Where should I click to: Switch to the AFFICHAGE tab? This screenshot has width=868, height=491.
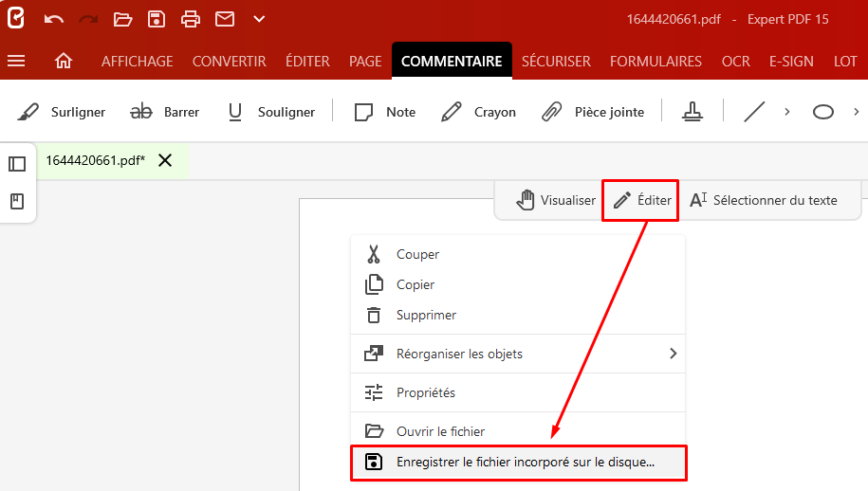tap(138, 62)
